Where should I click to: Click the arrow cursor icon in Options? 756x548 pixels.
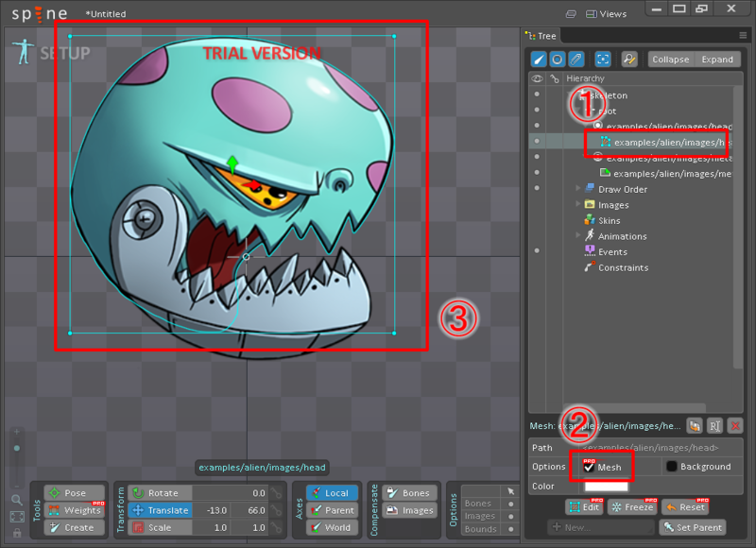(510, 491)
